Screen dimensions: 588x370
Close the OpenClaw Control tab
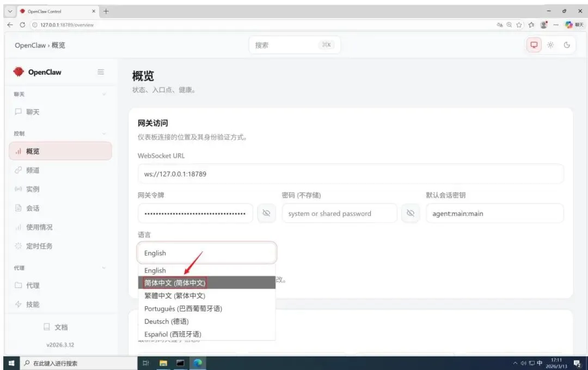click(94, 11)
